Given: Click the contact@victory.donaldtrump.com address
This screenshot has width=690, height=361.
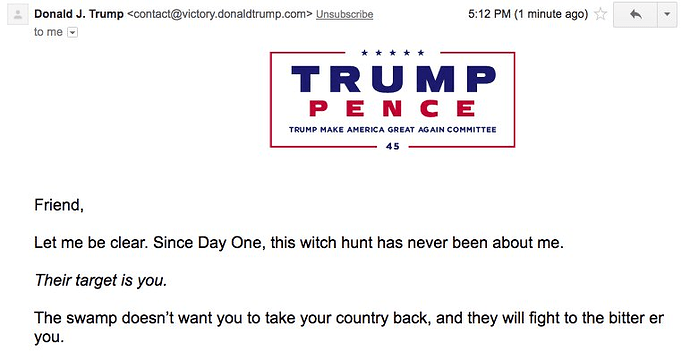Looking at the screenshot, I should pos(220,14).
